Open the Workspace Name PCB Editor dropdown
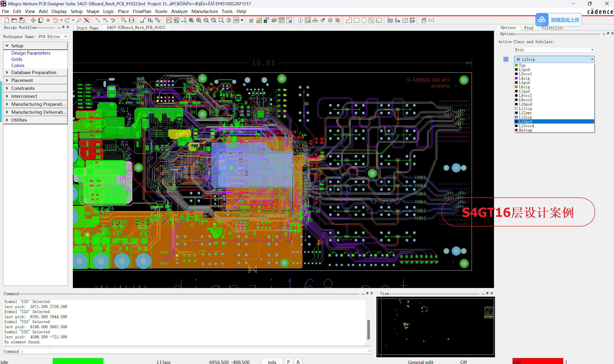The width and height of the screenshot is (614, 364). pos(52,37)
